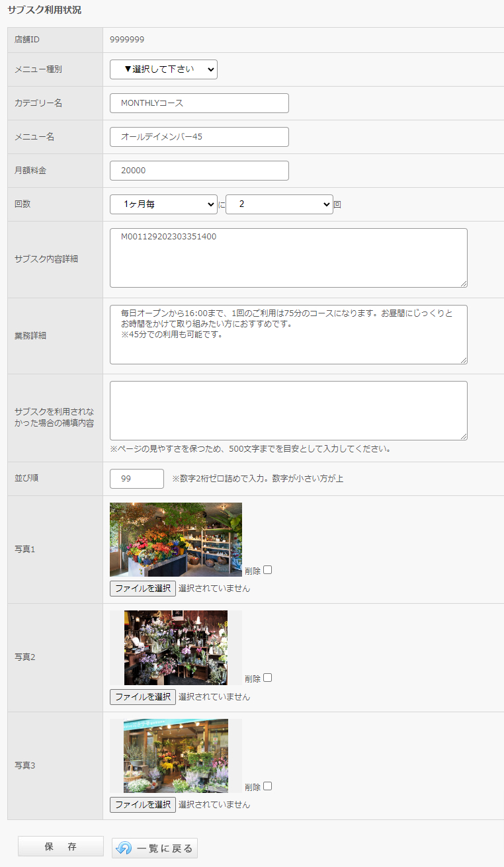
Task: Expand the 1ヶ月毎 period dropdown
Action: coord(163,204)
